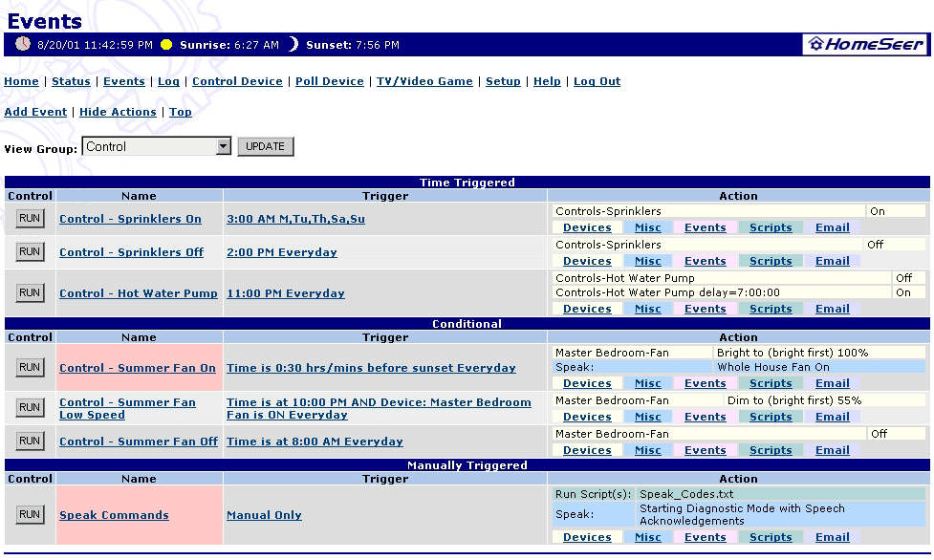Image resolution: width=934 pixels, height=560 pixels.
Task: Click the Log Out link
Action: pyautogui.click(x=597, y=82)
